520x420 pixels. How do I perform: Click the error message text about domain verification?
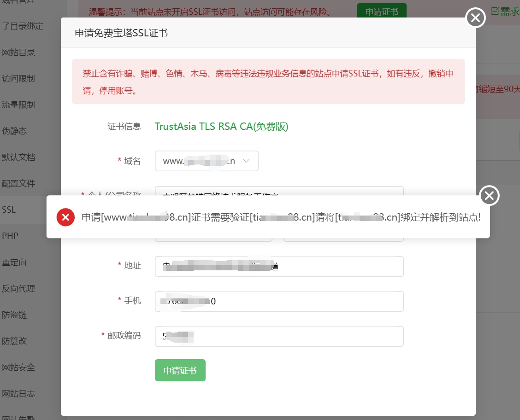[281, 217]
